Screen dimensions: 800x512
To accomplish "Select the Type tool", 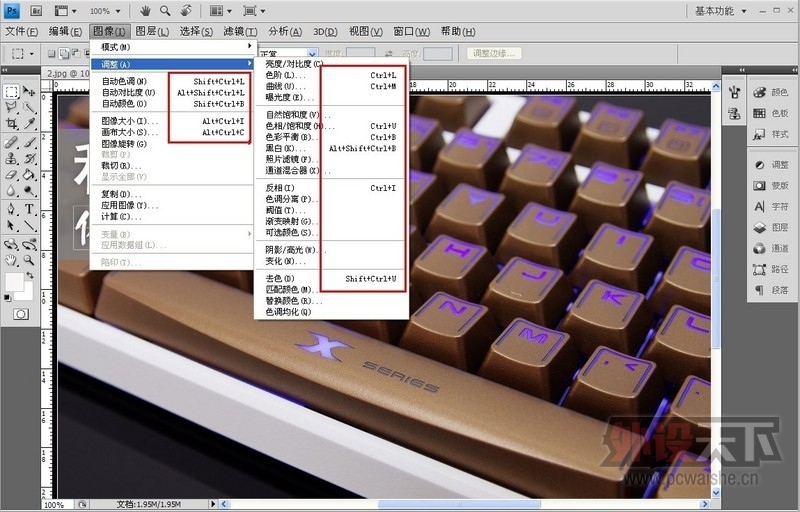I will coord(29,209).
